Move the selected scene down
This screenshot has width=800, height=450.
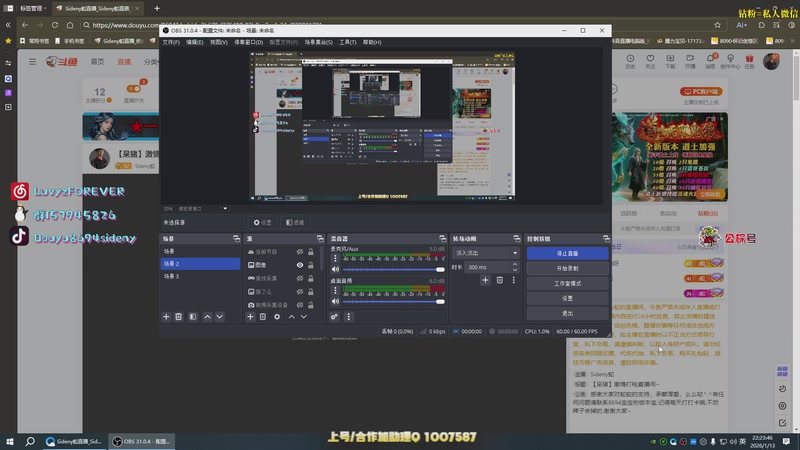(x=219, y=317)
